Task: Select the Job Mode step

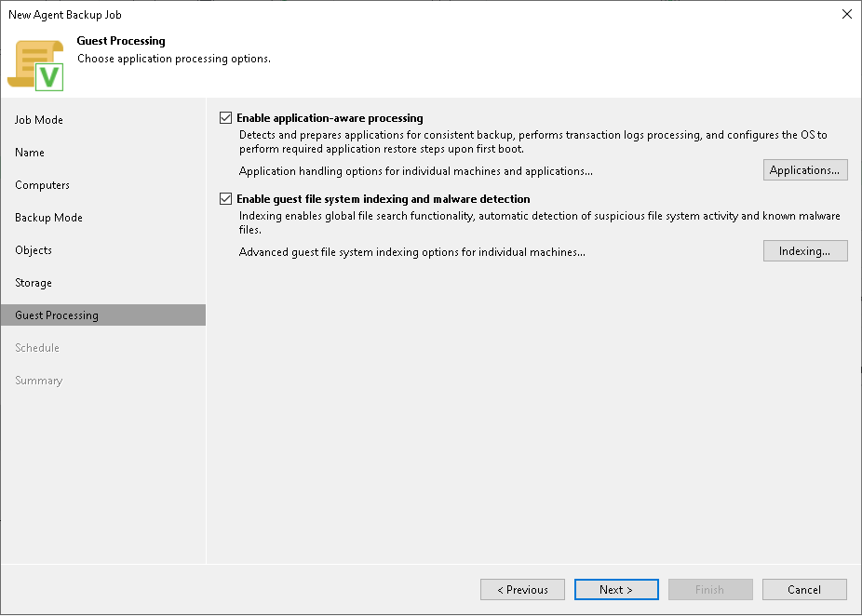Action: [37, 119]
